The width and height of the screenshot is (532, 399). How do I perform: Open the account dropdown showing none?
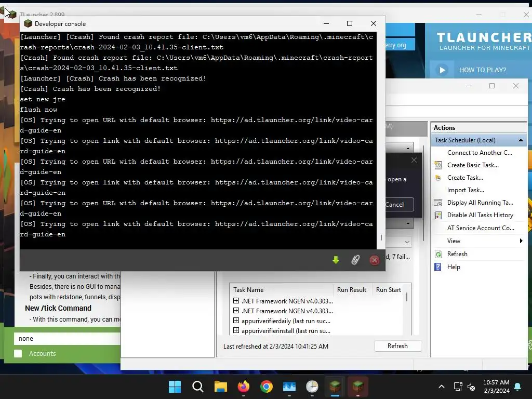(x=67, y=339)
